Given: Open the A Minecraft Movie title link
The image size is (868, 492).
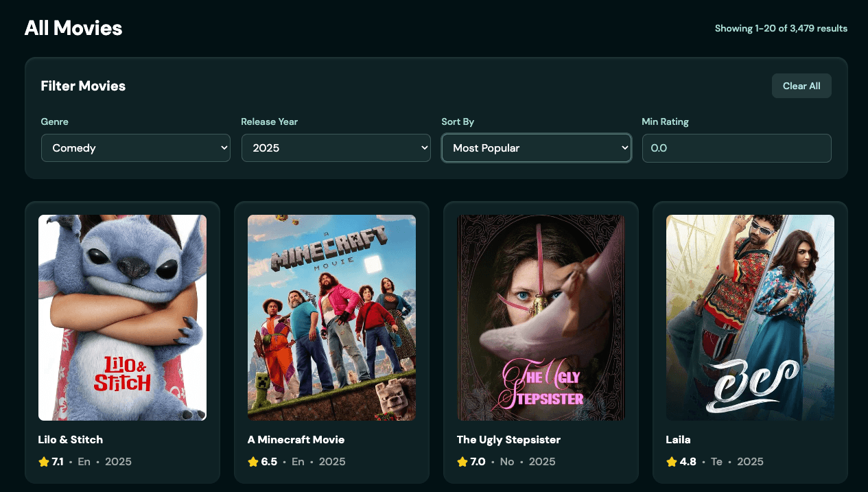Looking at the screenshot, I should coord(296,439).
